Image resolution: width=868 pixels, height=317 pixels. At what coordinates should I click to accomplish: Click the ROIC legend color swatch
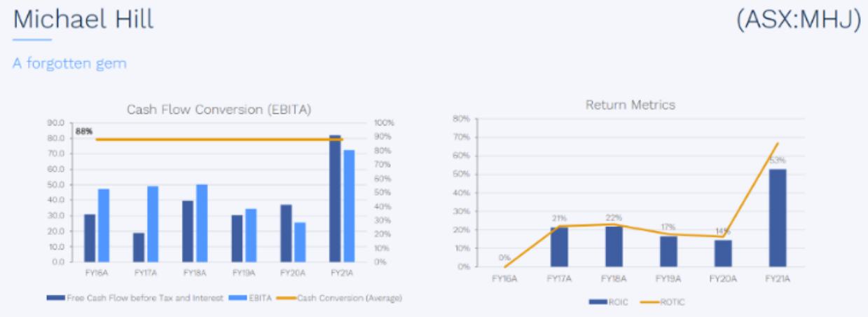(x=598, y=302)
